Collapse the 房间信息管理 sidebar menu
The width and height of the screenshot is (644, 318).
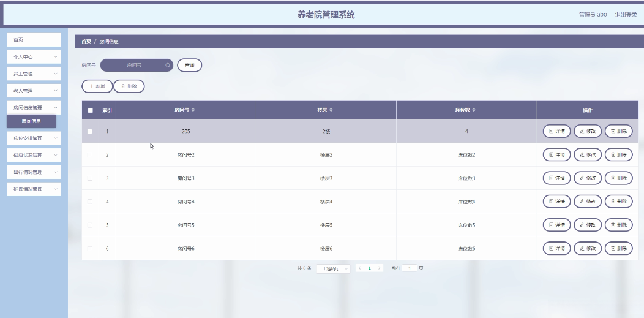click(34, 108)
